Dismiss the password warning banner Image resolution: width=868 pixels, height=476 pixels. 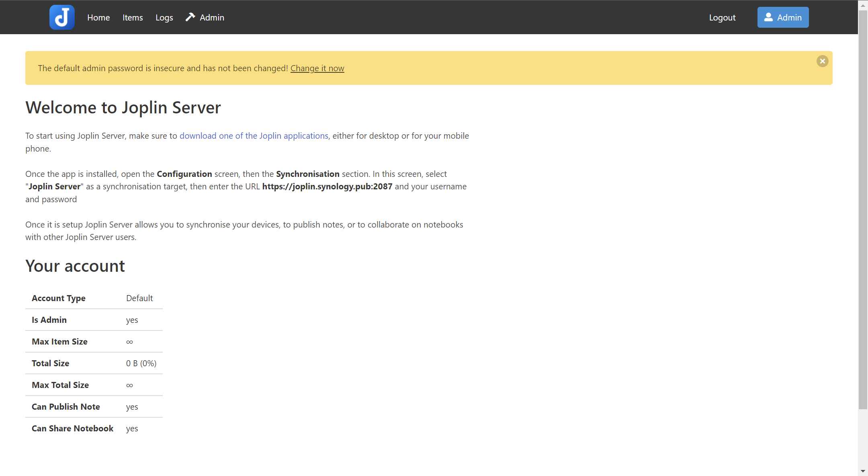[x=823, y=61]
